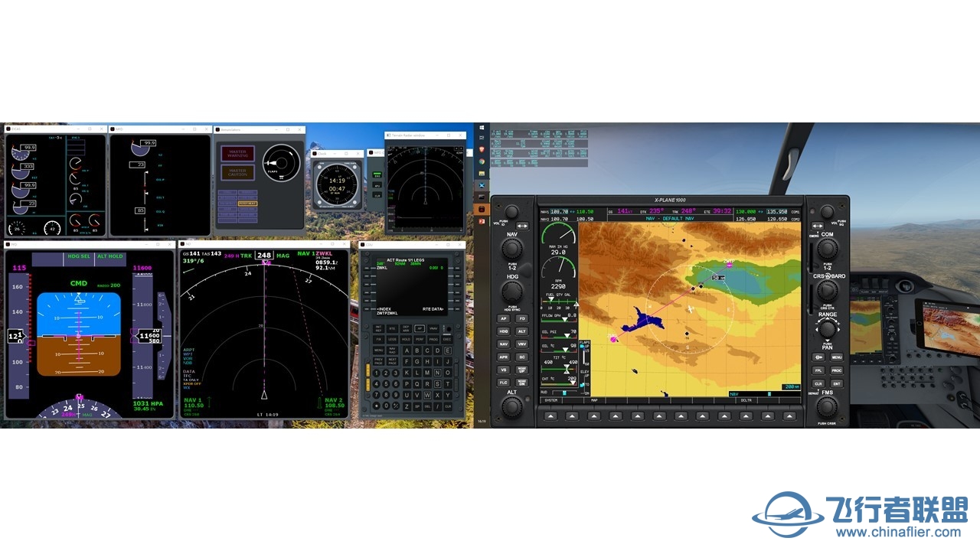Click the COM volume knob on the G1000
The width and height of the screenshot is (980, 551).
pyautogui.click(x=827, y=211)
